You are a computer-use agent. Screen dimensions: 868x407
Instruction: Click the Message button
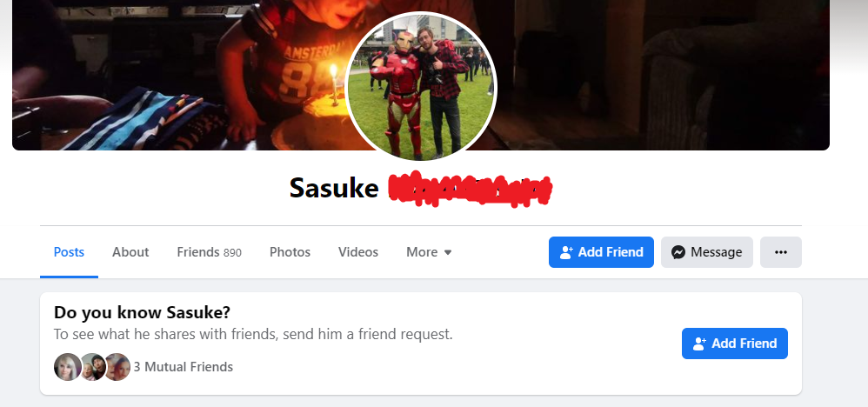point(707,252)
